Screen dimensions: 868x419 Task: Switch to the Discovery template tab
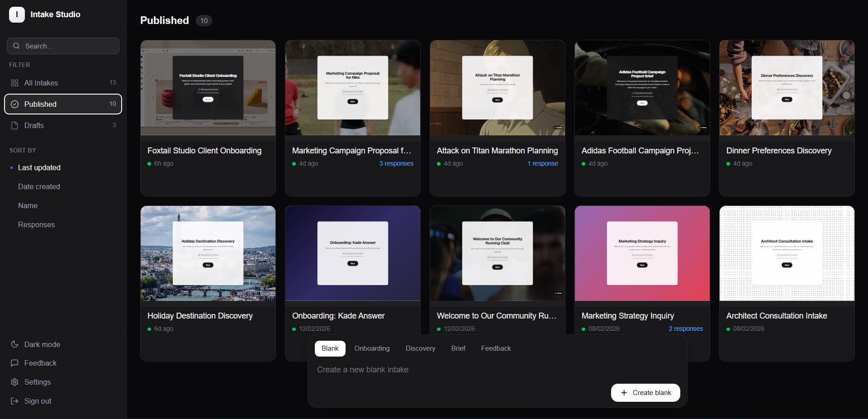click(x=420, y=348)
